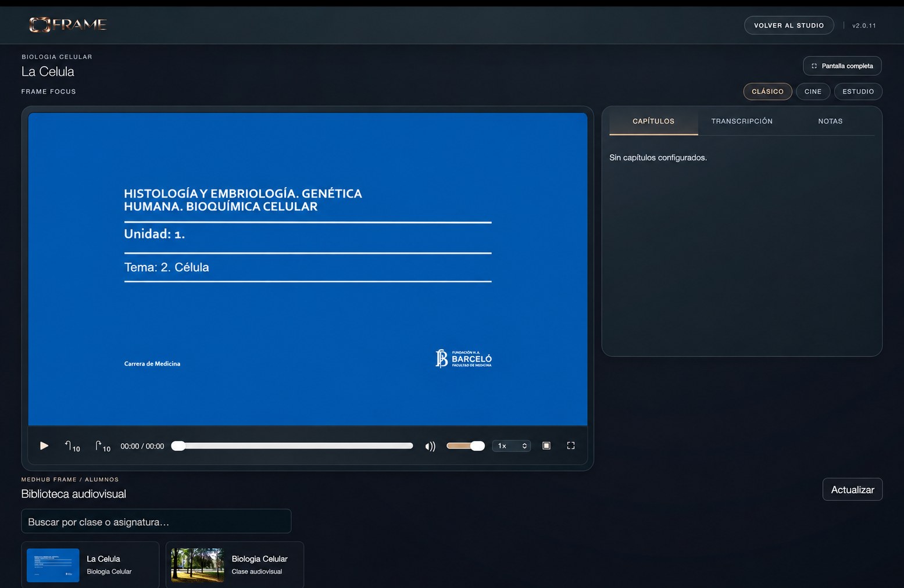Click the FRAME logo
The width and height of the screenshot is (904, 588).
[x=68, y=24]
